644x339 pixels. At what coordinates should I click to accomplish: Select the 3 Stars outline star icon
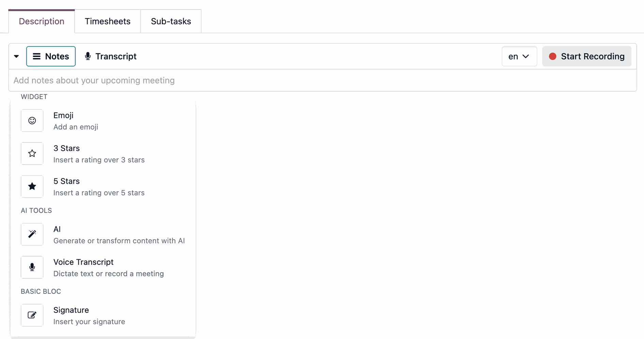coord(32,153)
